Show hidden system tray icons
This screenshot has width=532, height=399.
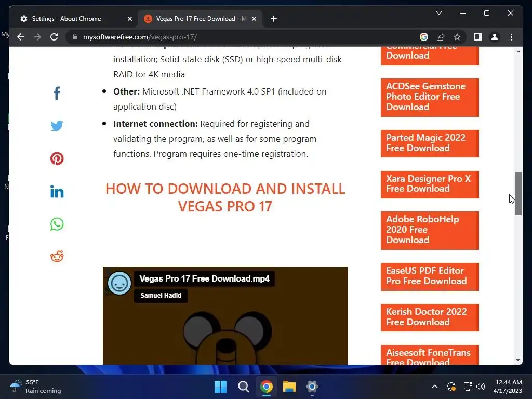435,387
